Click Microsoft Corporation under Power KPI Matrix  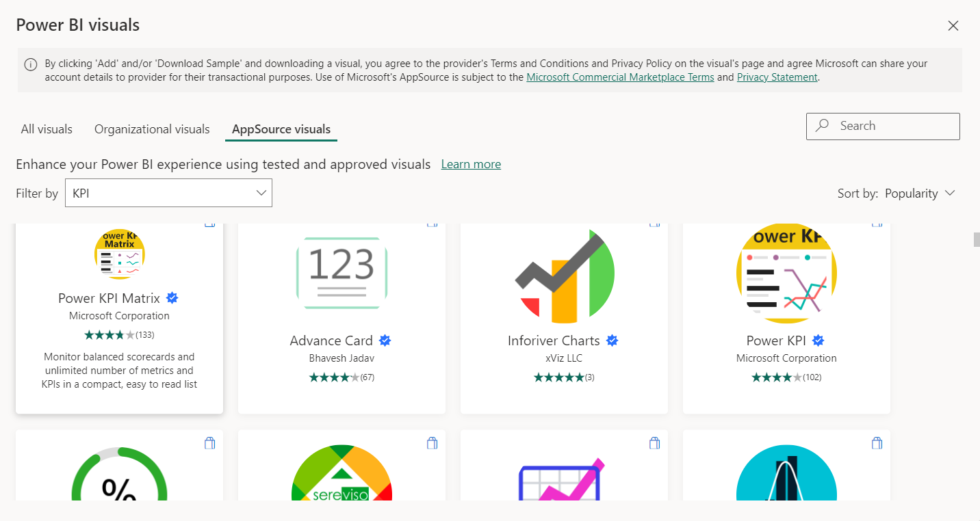(119, 316)
